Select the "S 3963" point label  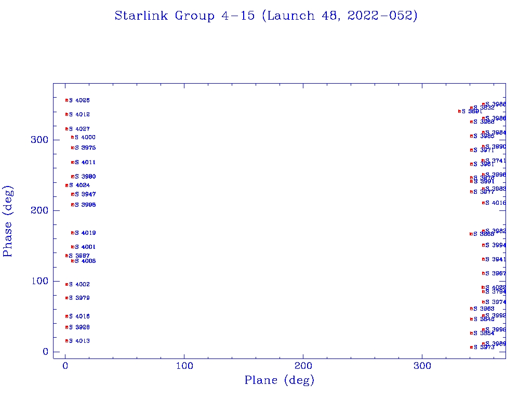[484, 309]
